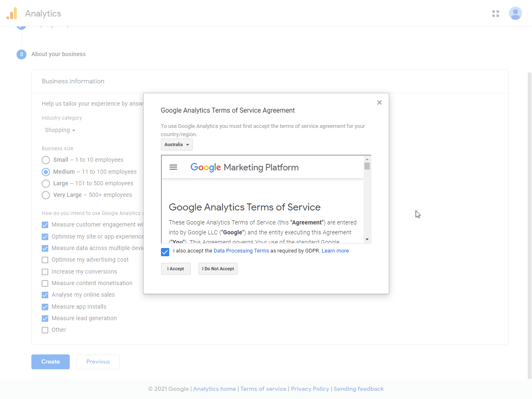The height and width of the screenshot is (399, 532).
Task: Check the Other checkbox
Action: (45, 330)
